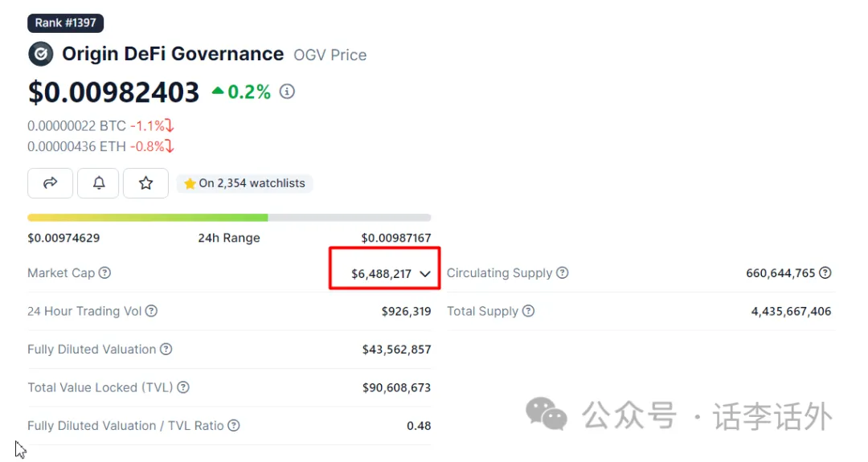Click the $90,608,673 TVL value
Screen dimensions: 868x462
pyautogui.click(x=396, y=388)
